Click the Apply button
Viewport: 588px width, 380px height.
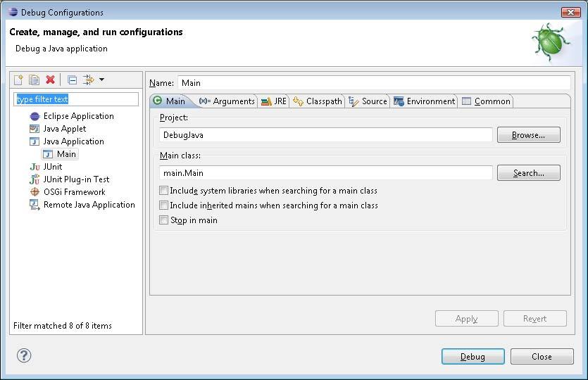[x=466, y=319]
